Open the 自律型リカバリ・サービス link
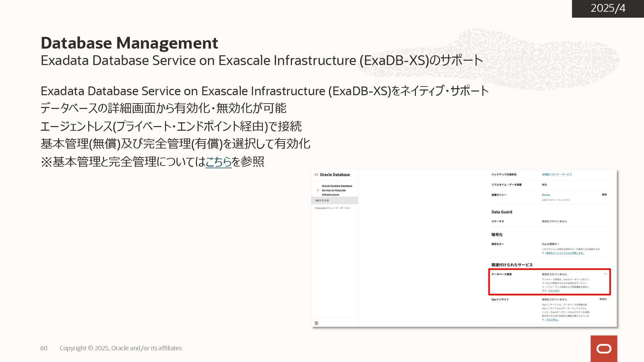Screen dimensions: 644x362 [557, 175]
